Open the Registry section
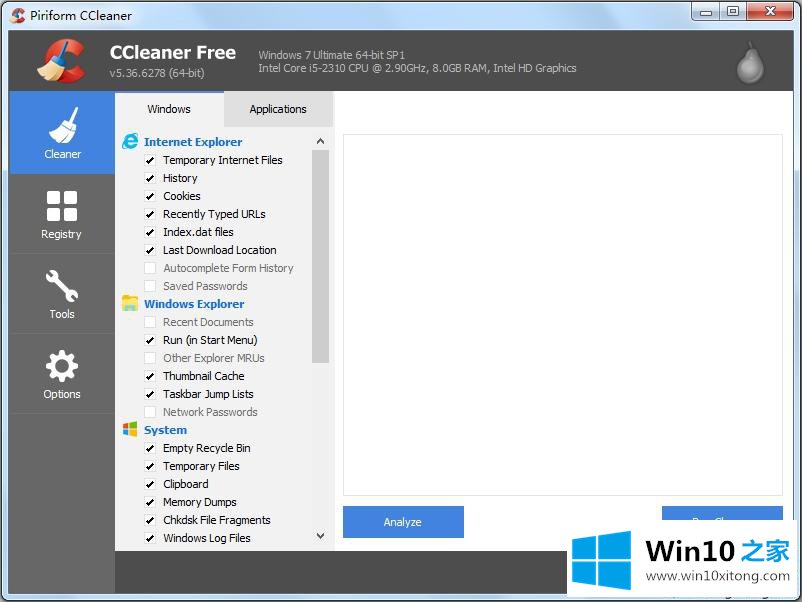The height and width of the screenshot is (602, 802). click(x=62, y=214)
